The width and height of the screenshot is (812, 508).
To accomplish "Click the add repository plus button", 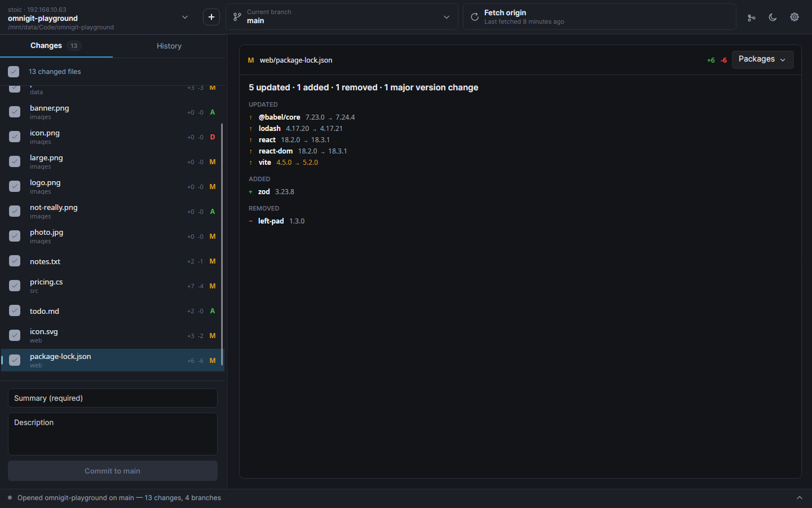I will [211, 17].
